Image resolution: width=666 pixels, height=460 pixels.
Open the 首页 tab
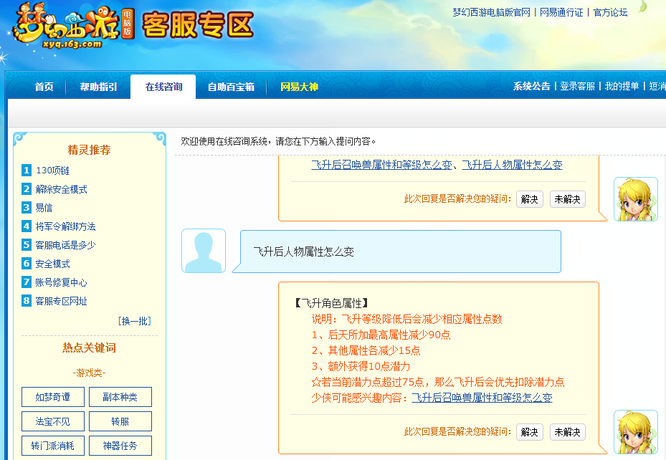[x=44, y=87]
